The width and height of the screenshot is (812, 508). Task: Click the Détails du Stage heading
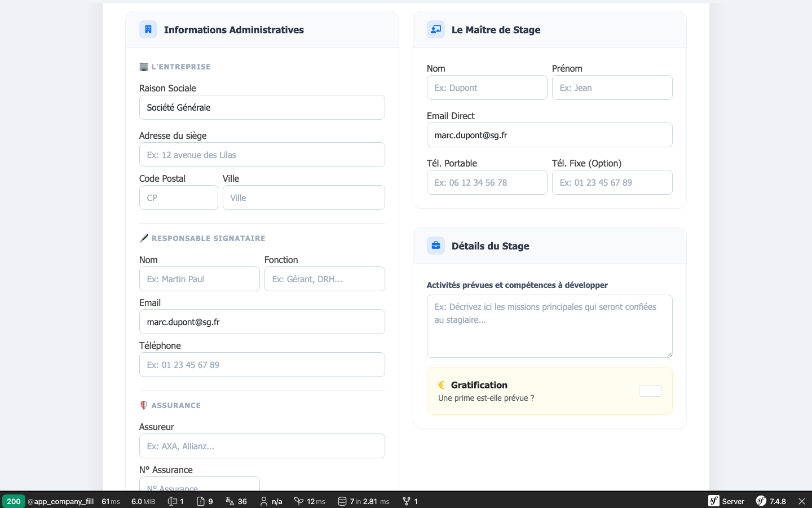click(491, 246)
